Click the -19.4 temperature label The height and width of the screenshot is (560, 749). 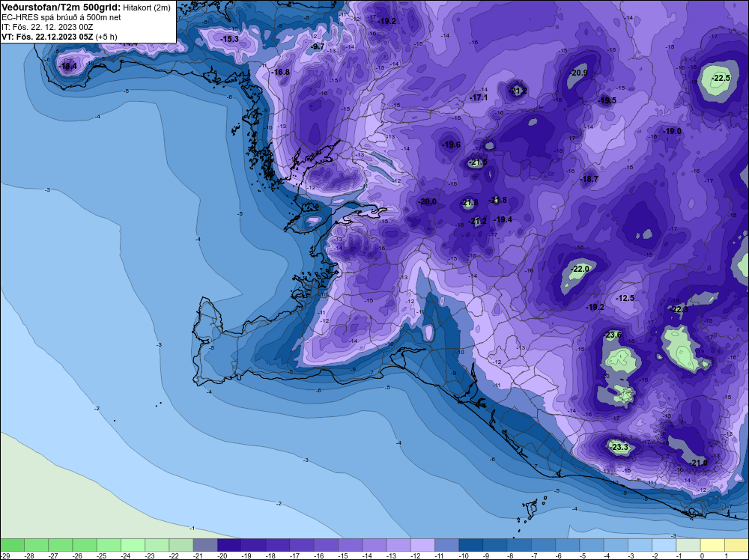click(503, 219)
